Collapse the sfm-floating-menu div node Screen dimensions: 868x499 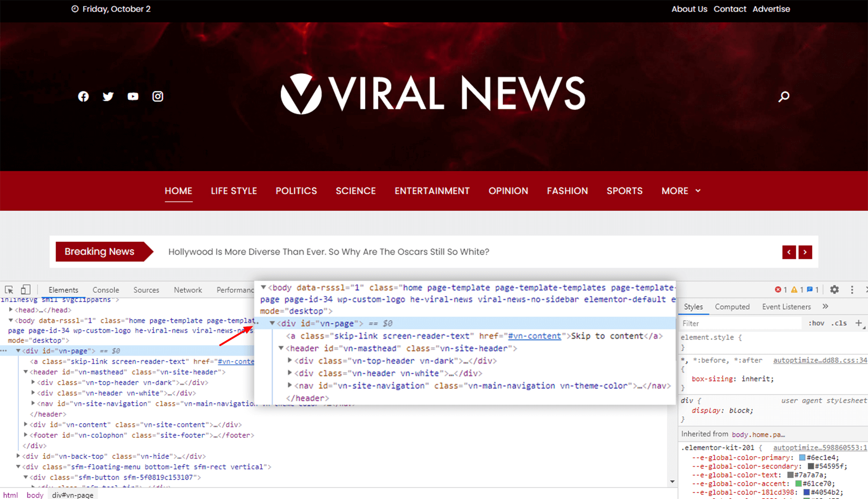tap(18, 467)
